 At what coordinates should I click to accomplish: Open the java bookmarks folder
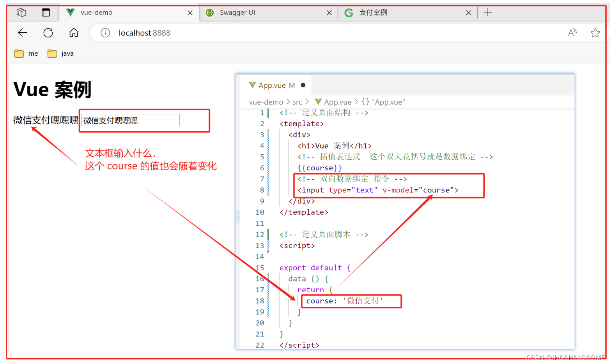pyautogui.click(x=61, y=53)
